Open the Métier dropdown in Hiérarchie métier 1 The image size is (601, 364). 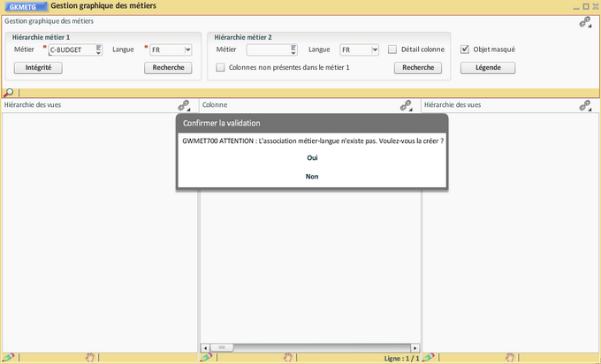click(x=98, y=50)
